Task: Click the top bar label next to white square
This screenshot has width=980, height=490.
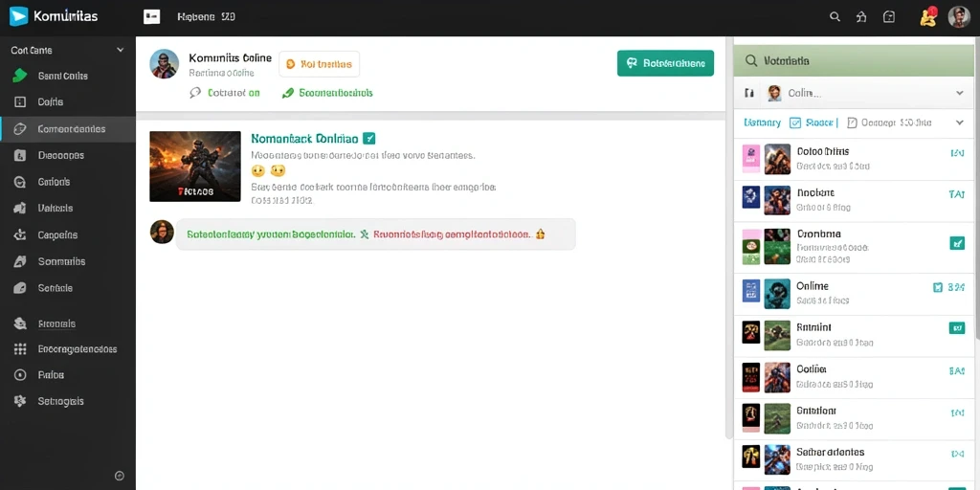Action: pyautogui.click(x=206, y=17)
